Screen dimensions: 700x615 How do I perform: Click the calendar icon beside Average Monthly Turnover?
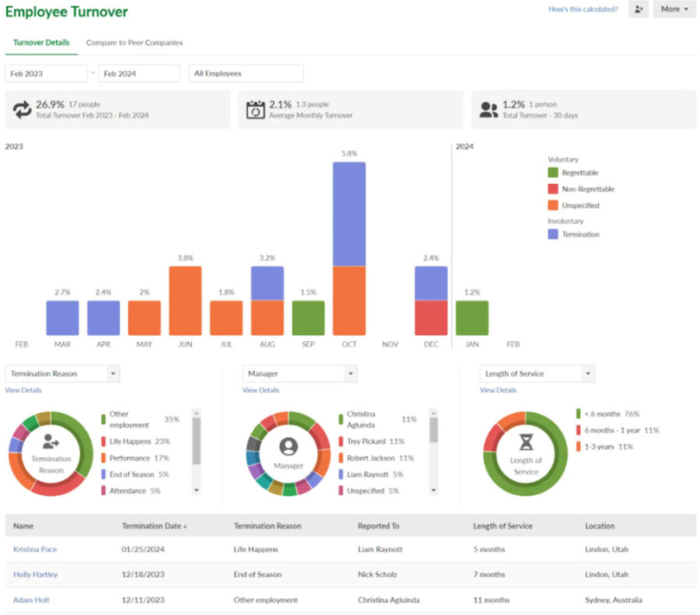click(x=255, y=109)
